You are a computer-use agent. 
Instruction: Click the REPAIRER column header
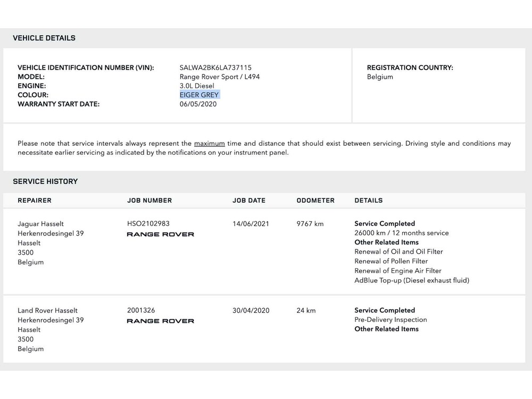(x=35, y=201)
